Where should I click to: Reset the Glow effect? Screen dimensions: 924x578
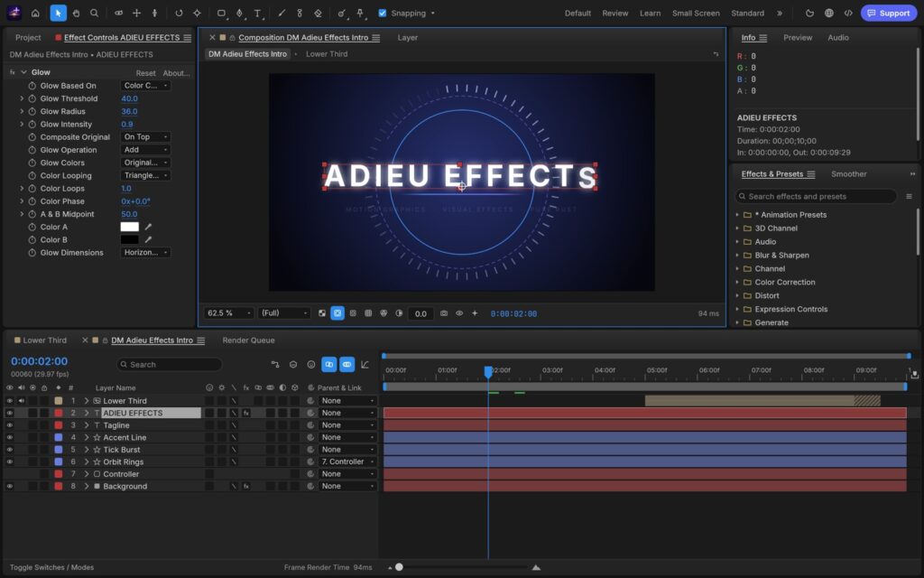click(145, 73)
